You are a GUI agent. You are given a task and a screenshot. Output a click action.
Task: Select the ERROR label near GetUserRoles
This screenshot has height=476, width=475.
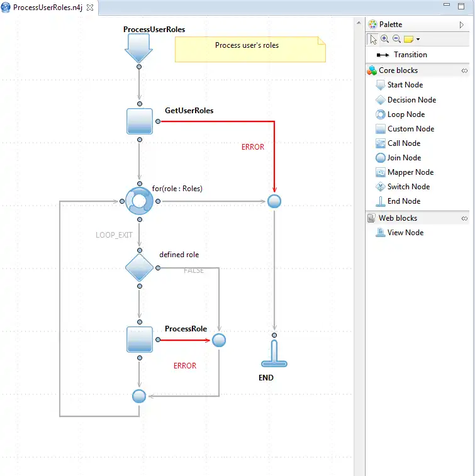click(x=253, y=147)
